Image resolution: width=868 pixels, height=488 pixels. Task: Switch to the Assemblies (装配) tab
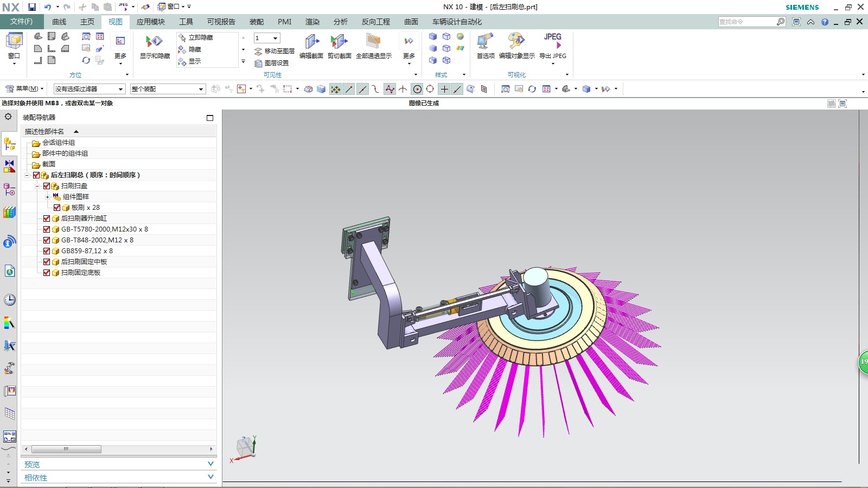[257, 22]
